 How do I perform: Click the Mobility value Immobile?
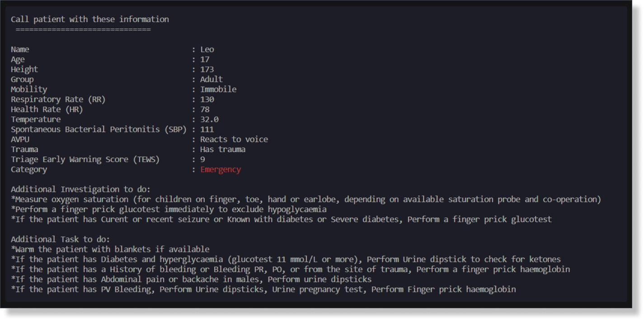[218, 89]
